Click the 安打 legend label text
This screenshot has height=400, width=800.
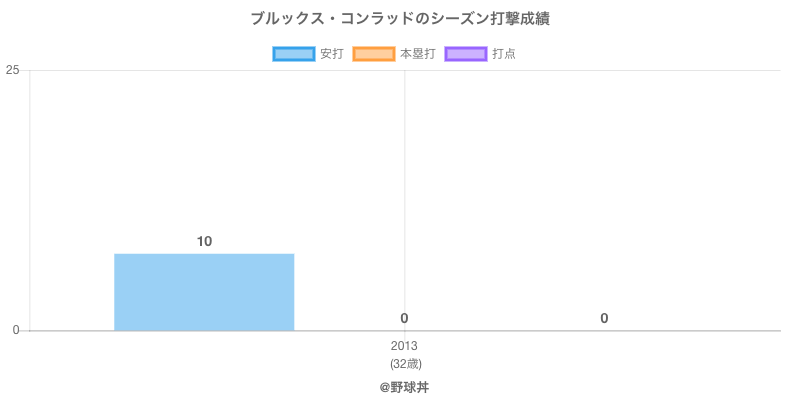332,54
